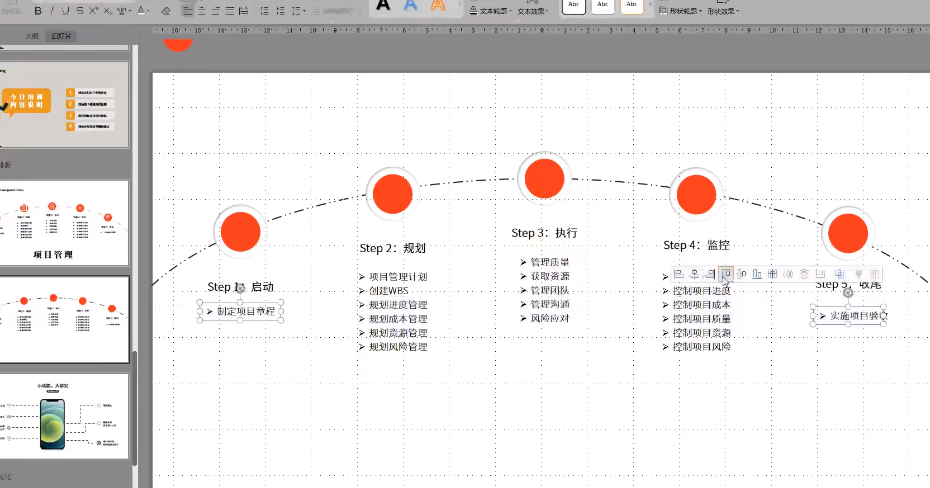The height and width of the screenshot is (488, 930).
Task: Select the Step 5 orange circle
Action: coord(848,233)
